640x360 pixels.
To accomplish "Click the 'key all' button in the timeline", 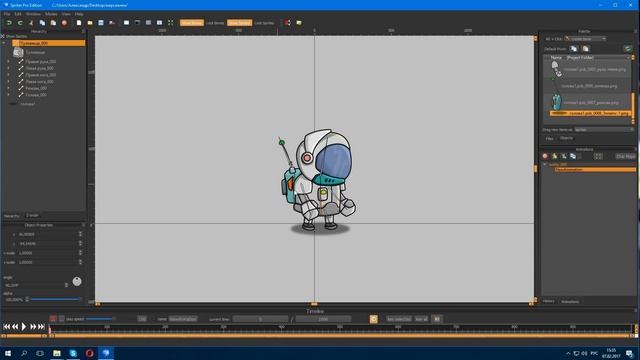I will tap(421, 319).
